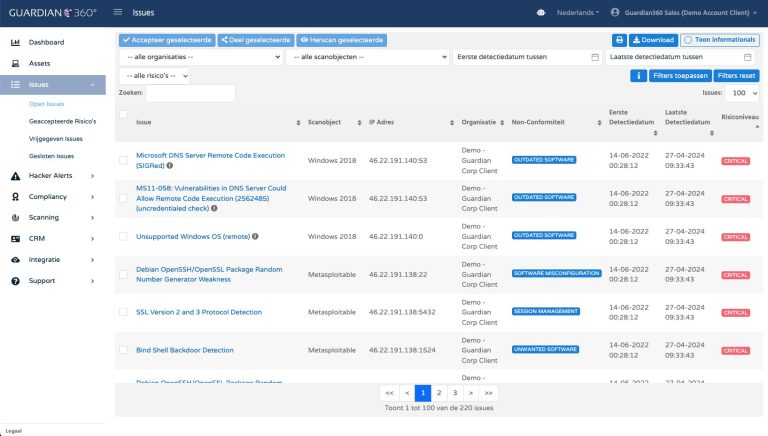This screenshot has height=436, width=768.
Task: Click the Support question mark icon
Action: click(16, 281)
